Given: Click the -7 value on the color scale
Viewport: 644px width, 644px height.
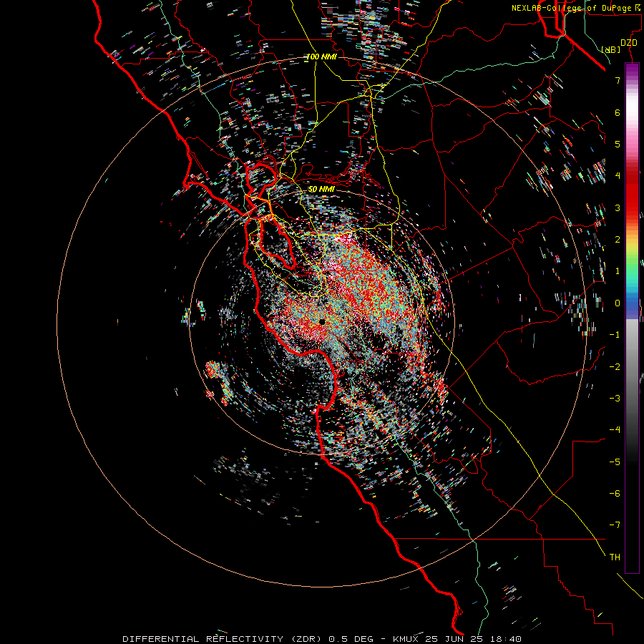Looking at the screenshot, I should tap(615, 525).
